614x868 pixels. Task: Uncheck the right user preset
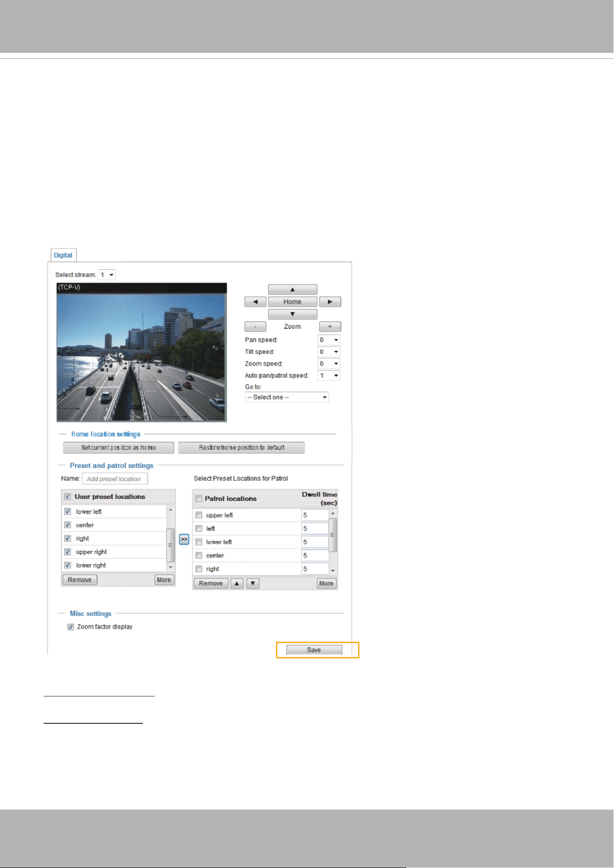pos(68,539)
